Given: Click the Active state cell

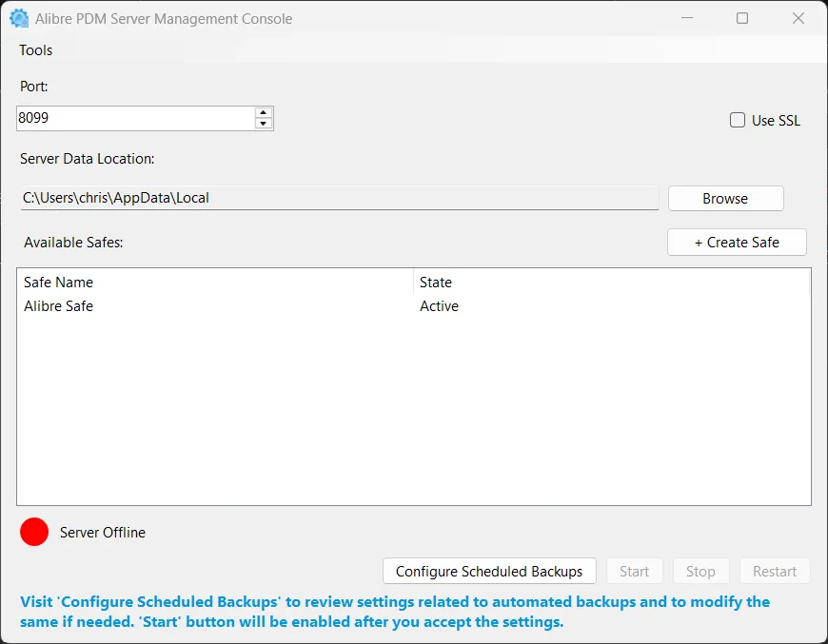Looking at the screenshot, I should (x=439, y=306).
